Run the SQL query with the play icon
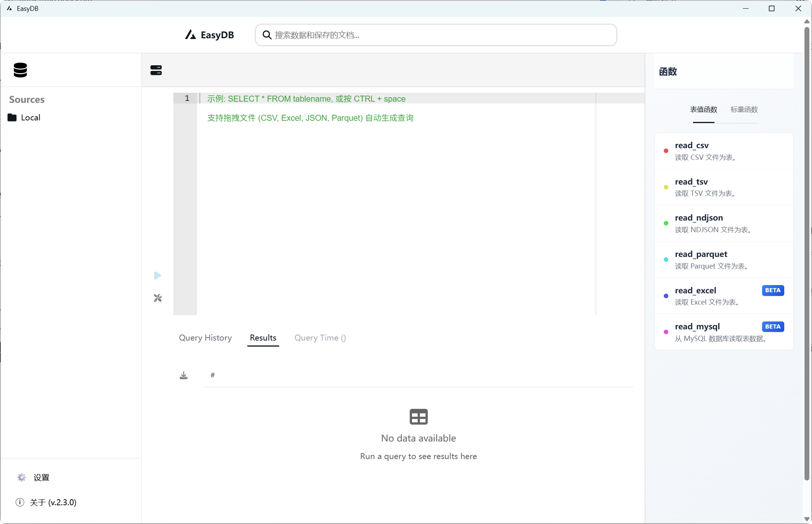 click(158, 276)
